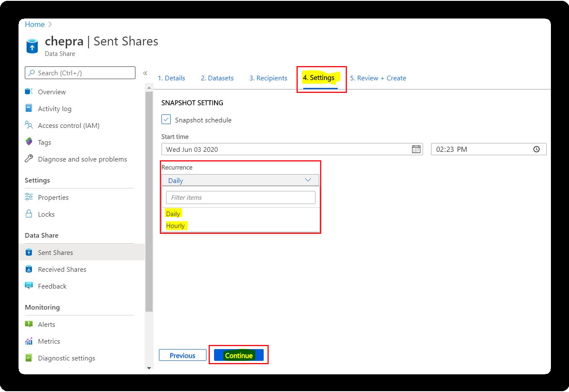Click the Tags icon
569x392 pixels.
tap(29, 142)
